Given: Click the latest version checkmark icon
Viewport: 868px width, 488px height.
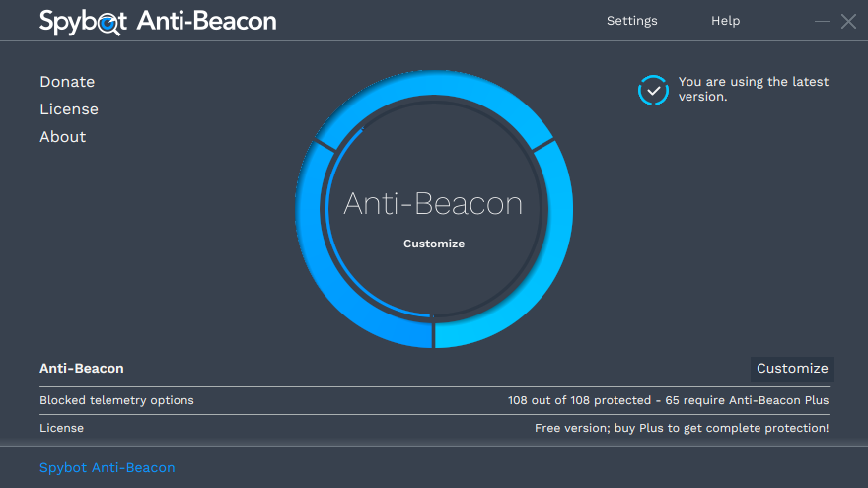Looking at the screenshot, I should (x=653, y=90).
